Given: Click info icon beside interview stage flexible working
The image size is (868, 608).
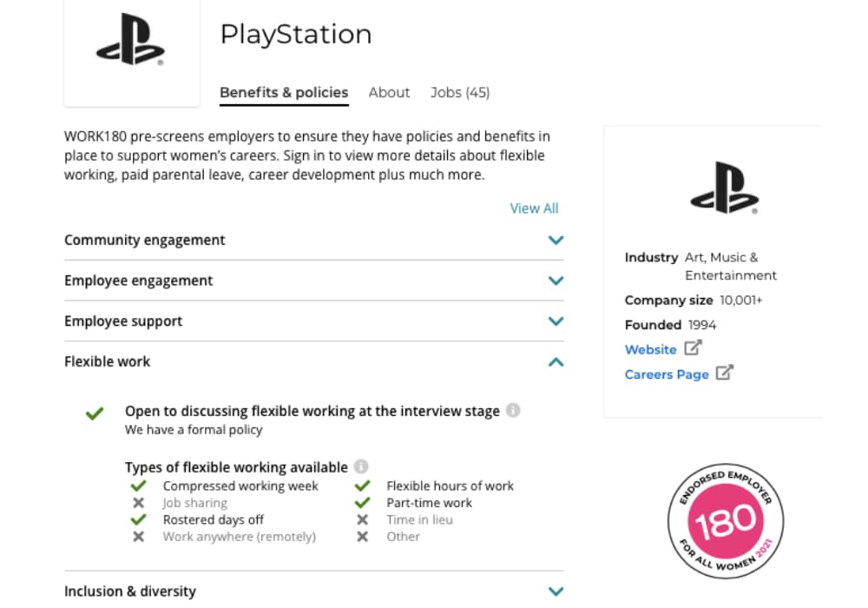Looking at the screenshot, I should click(x=513, y=410).
